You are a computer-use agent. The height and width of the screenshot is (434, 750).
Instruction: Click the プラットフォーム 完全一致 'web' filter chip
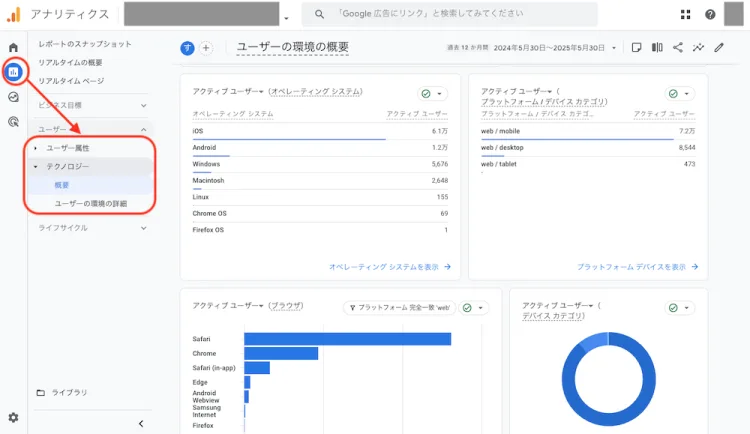click(x=400, y=308)
